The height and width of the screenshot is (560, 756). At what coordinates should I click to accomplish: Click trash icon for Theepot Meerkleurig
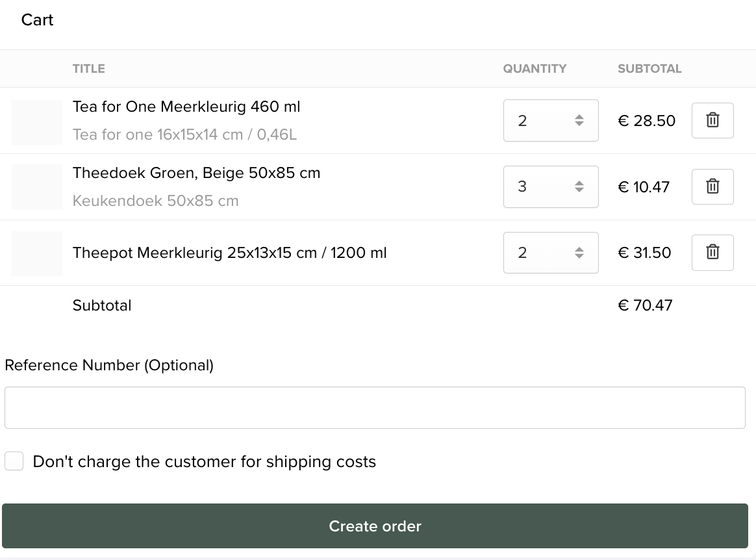point(712,252)
